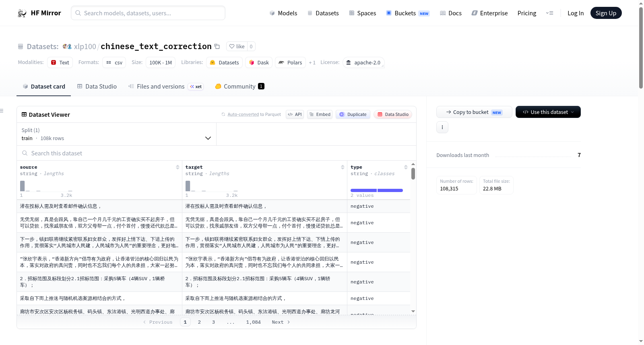
Task: Focus the Search this dataset field
Action: click(x=217, y=153)
